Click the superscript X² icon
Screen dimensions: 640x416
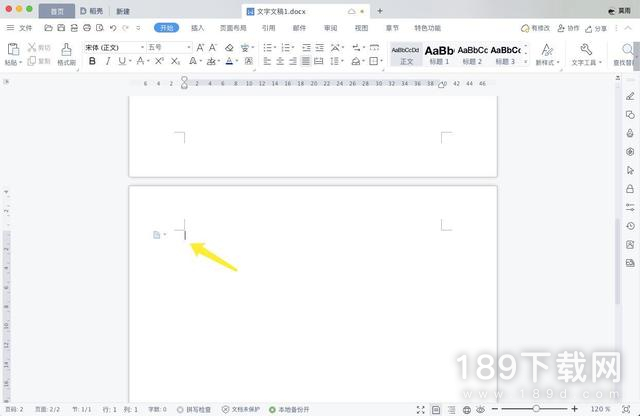159,61
